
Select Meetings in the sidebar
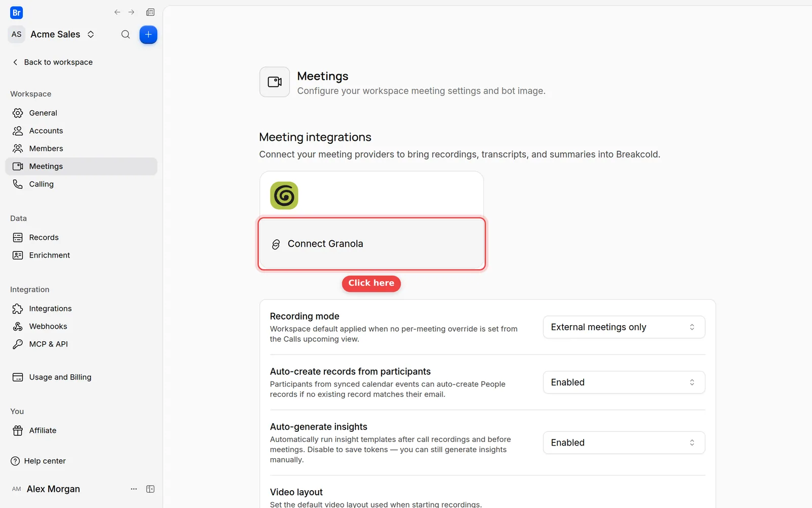81,166
